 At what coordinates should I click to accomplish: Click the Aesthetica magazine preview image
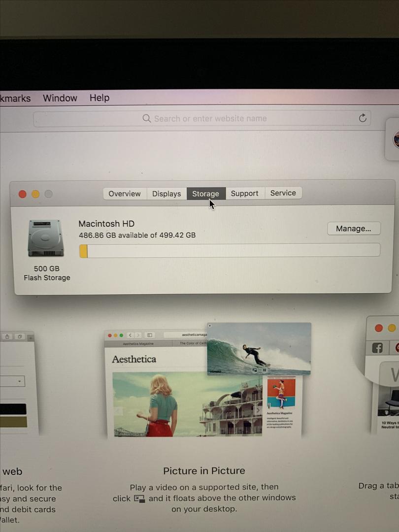coord(187,403)
